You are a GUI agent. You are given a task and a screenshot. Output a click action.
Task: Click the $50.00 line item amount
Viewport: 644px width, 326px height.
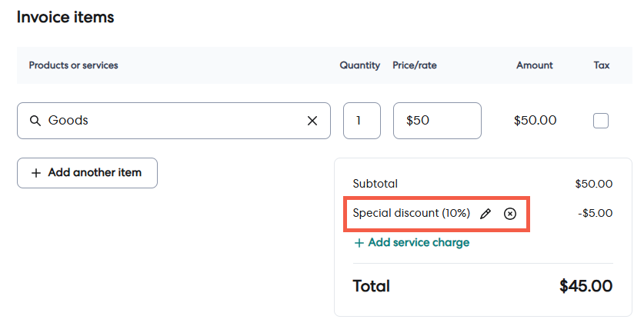pos(535,121)
